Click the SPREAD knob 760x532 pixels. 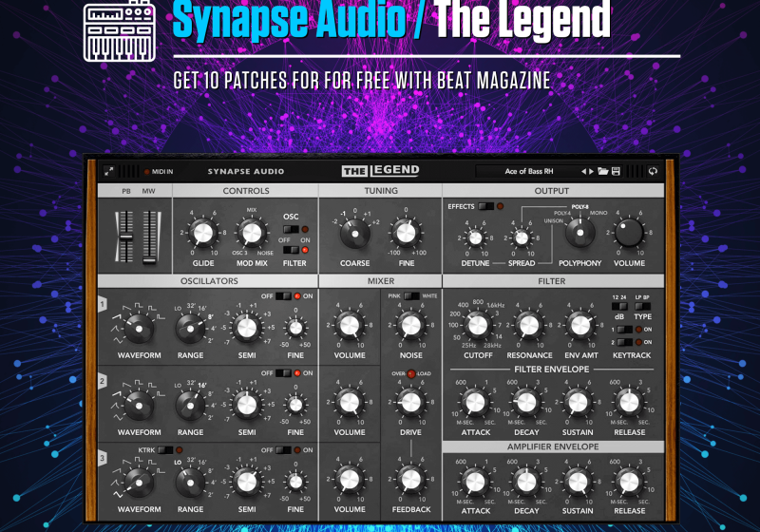click(x=522, y=237)
